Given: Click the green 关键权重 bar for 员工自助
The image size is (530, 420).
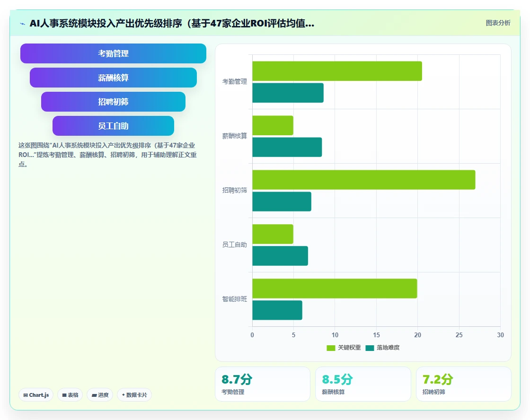Looking at the screenshot, I should coord(273,234).
